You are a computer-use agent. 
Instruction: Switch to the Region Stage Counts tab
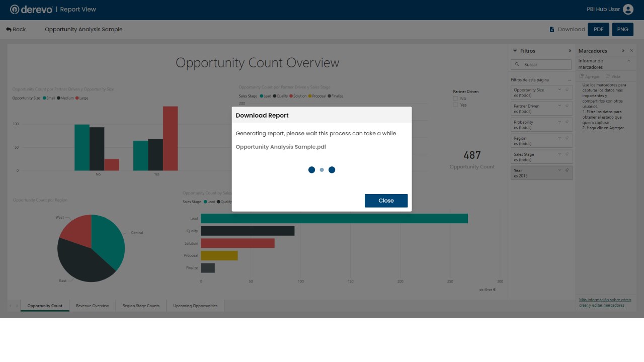click(x=141, y=306)
